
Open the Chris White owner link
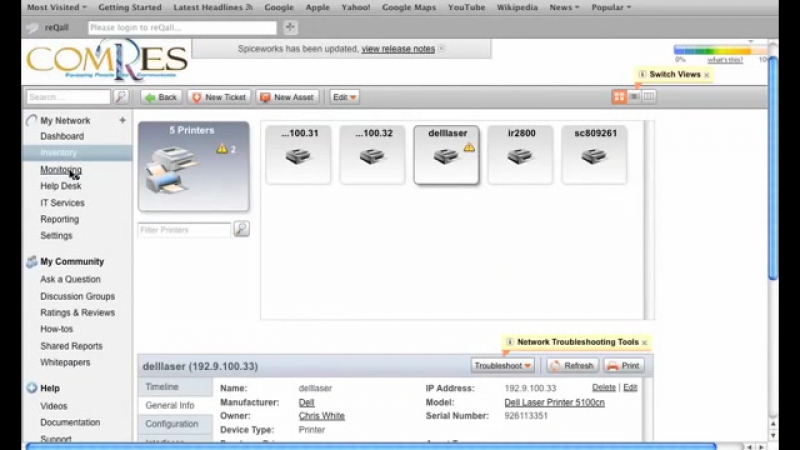point(321,416)
